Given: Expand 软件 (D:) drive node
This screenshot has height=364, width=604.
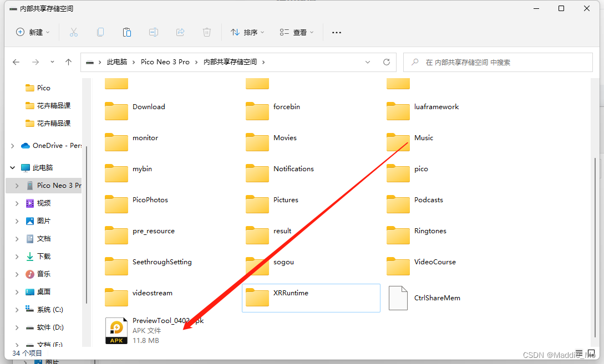Looking at the screenshot, I should point(17,327).
